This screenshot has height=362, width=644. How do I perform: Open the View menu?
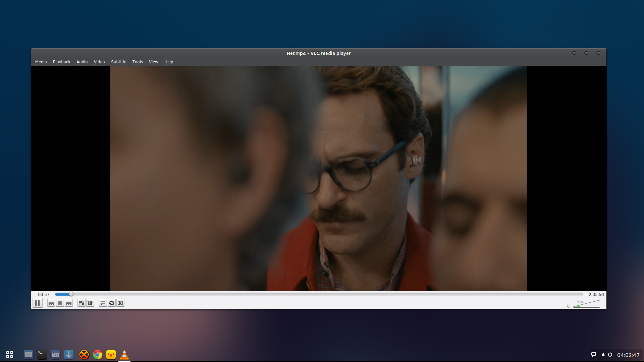pyautogui.click(x=154, y=62)
